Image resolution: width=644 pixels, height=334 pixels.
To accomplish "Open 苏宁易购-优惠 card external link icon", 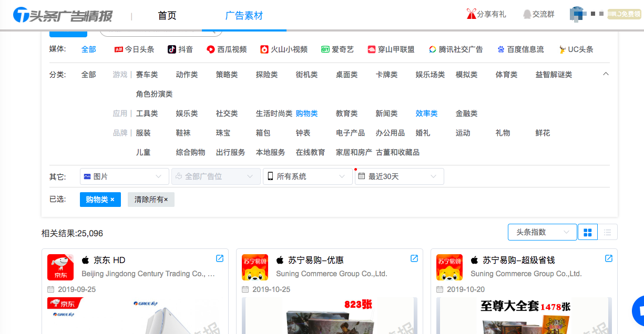I will (414, 258).
